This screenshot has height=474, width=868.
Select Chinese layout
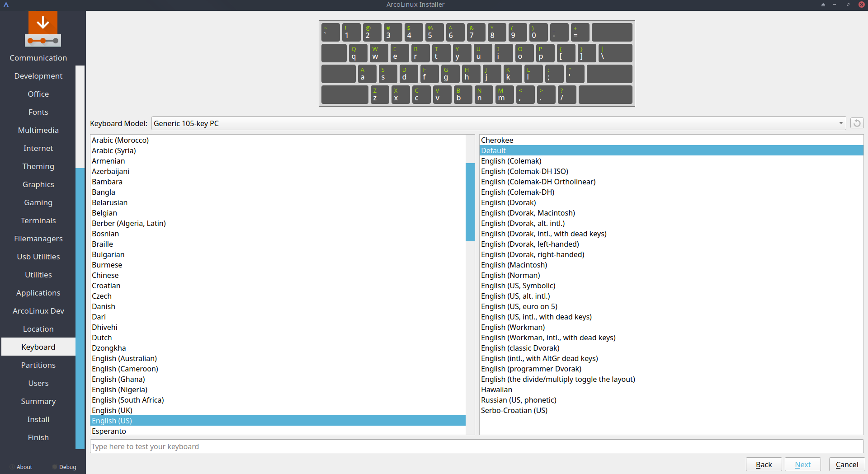click(x=278, y=275)
